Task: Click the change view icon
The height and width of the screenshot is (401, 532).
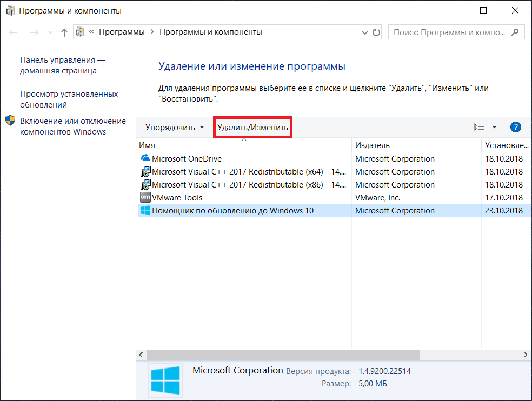Action: pos(479,127)
